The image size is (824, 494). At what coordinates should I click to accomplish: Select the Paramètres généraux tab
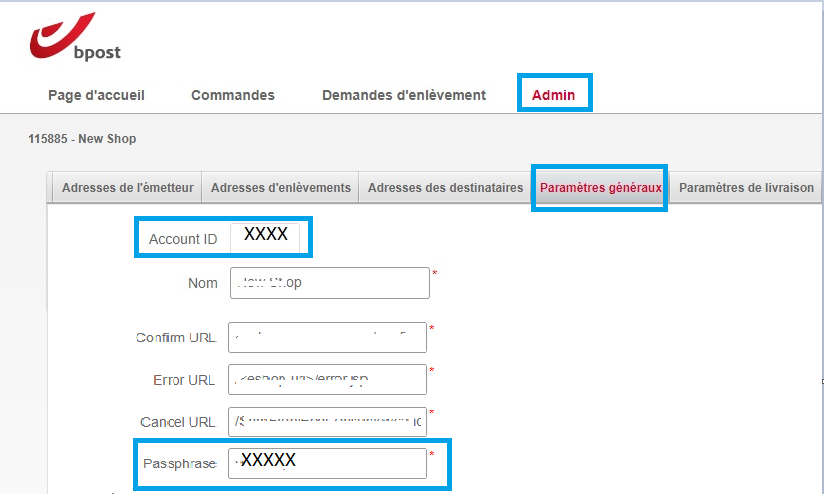(x=601, y=188)
